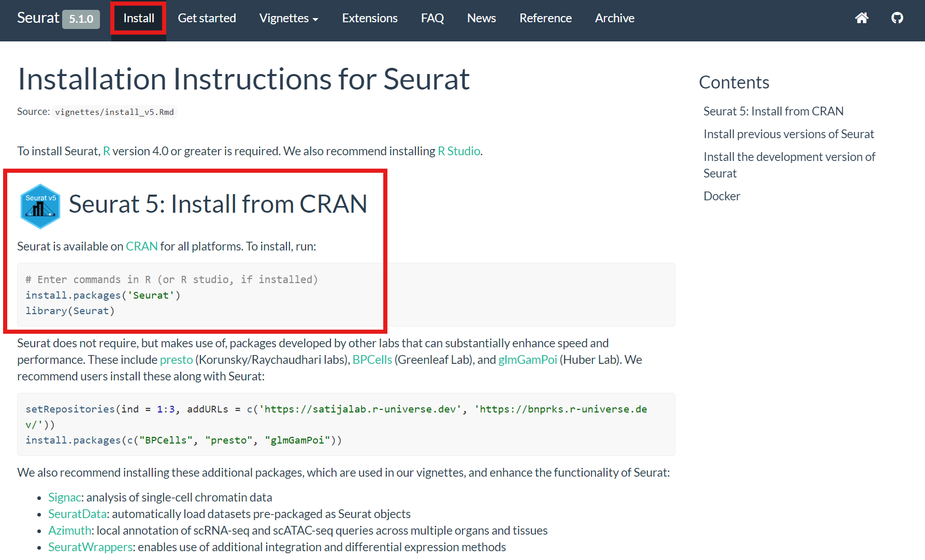Viewport: 925px width, 560px height.
Task: Click the 5.1.0 version badge
Action: (x=81, y=19)
